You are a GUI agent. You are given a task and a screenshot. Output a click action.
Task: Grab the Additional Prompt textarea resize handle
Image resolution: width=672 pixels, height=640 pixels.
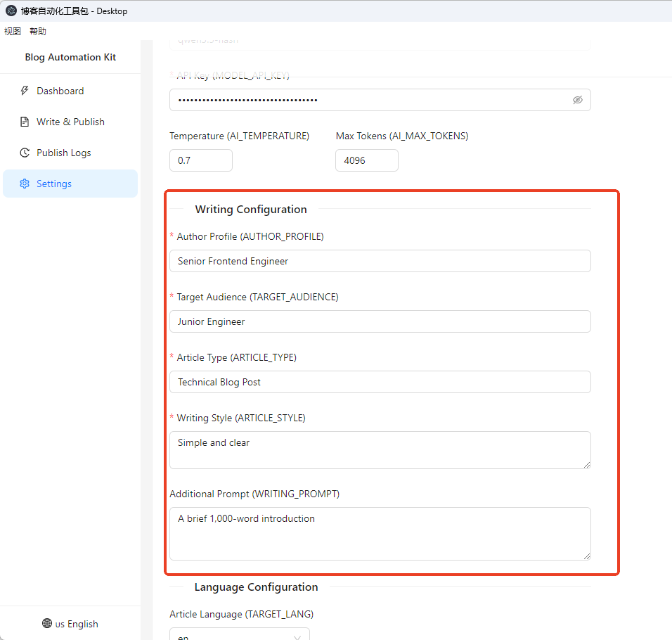(587, 556)
